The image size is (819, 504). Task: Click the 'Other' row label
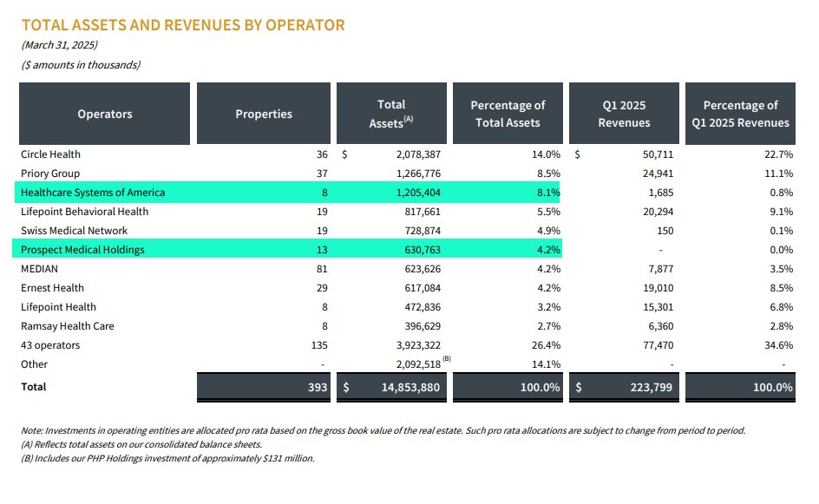[x=34, y=364]
